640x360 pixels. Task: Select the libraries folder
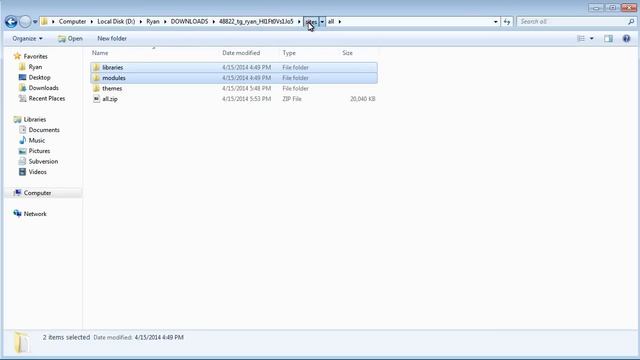click(x=233, y=67)
